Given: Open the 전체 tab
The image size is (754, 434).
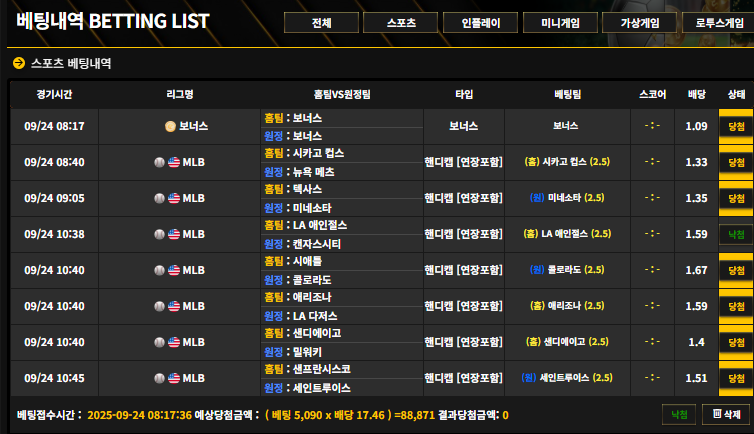Looking at the screenshot, I should (321, 23).
